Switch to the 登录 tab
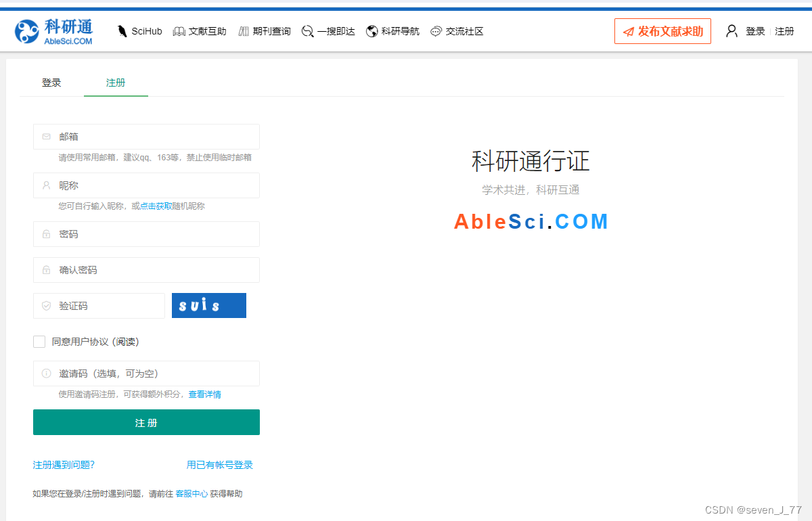 [x=51, y=83]
